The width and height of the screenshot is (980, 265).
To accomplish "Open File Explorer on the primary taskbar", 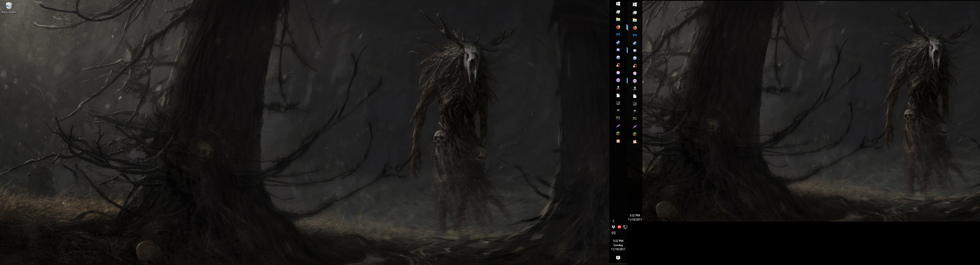I will pos(618,19).
